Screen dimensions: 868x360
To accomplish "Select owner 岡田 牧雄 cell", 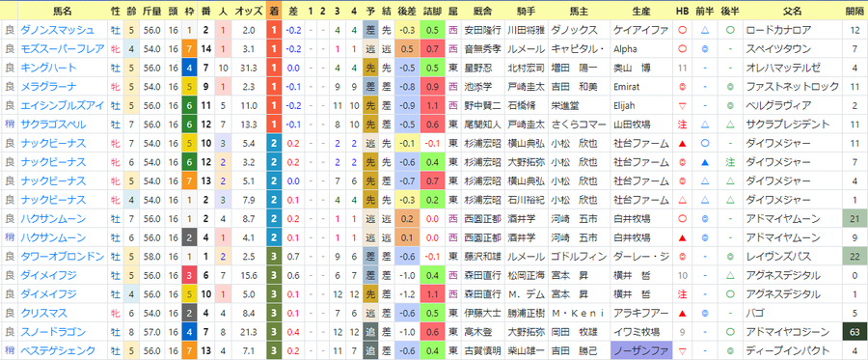I will (x=580, y=331).
